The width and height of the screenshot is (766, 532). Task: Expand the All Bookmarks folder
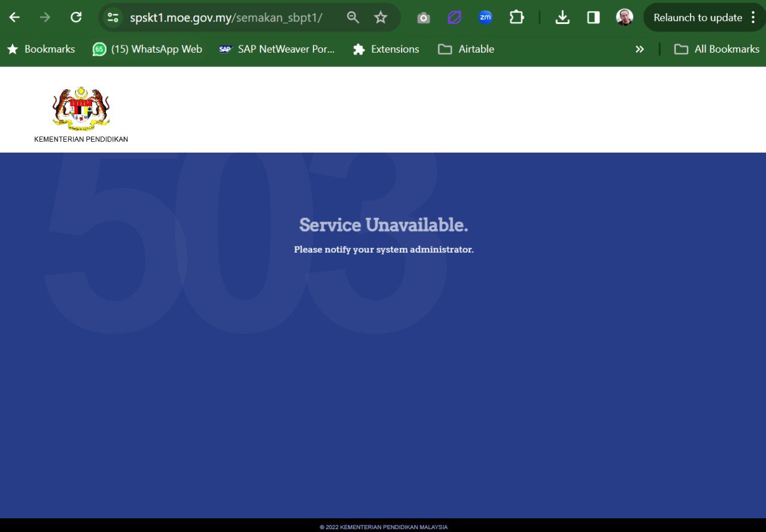(x=717, y=49)
